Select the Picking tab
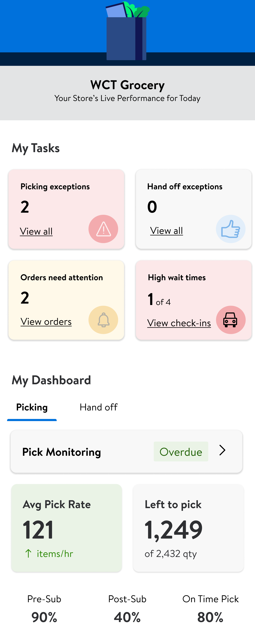255x644 pixels. click(x=32, y=407)
